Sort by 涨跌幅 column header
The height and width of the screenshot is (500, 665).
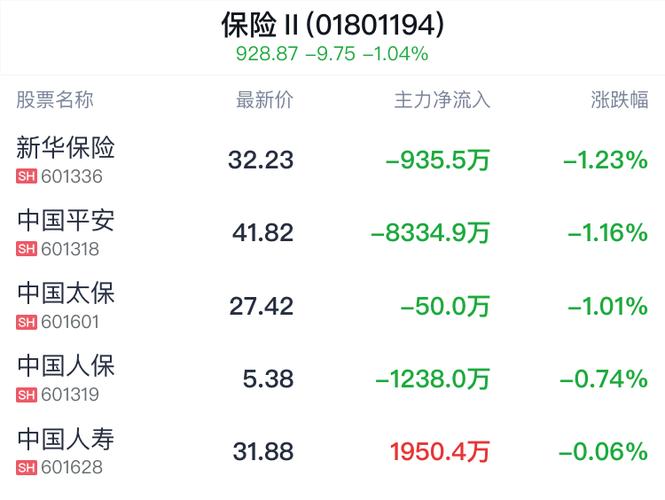coord(619,100)
